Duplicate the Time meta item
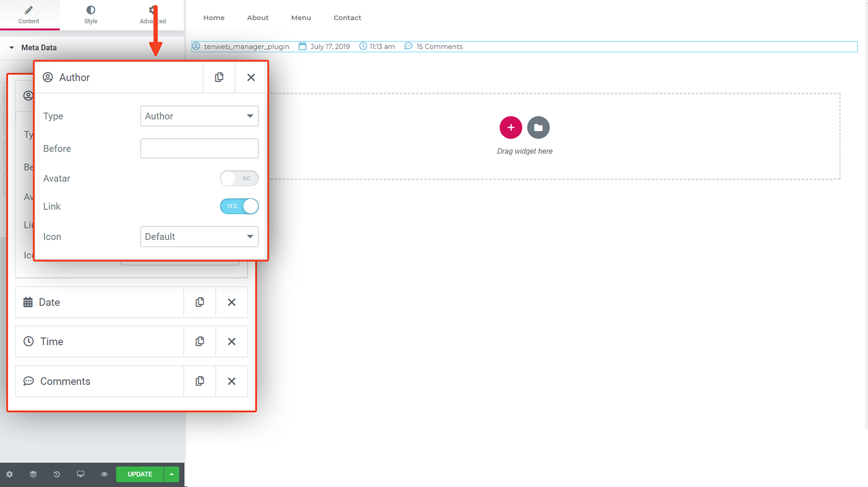This screenshot has width=868, height=487. click(x=200, y=341)
